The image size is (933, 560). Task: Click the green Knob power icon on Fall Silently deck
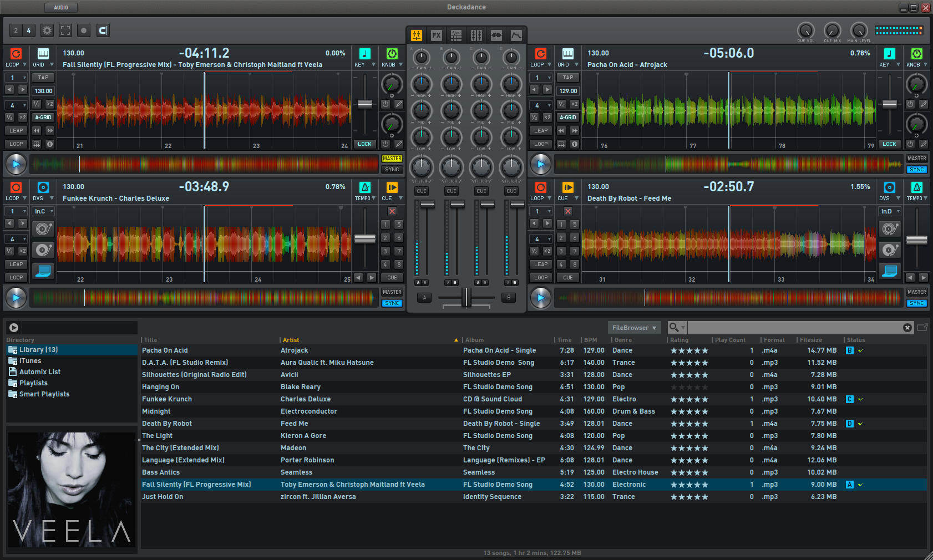pos(392,54)
